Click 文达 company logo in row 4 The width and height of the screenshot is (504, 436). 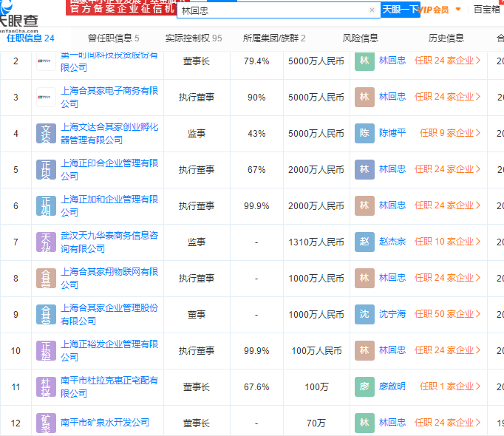click(46, 133)
